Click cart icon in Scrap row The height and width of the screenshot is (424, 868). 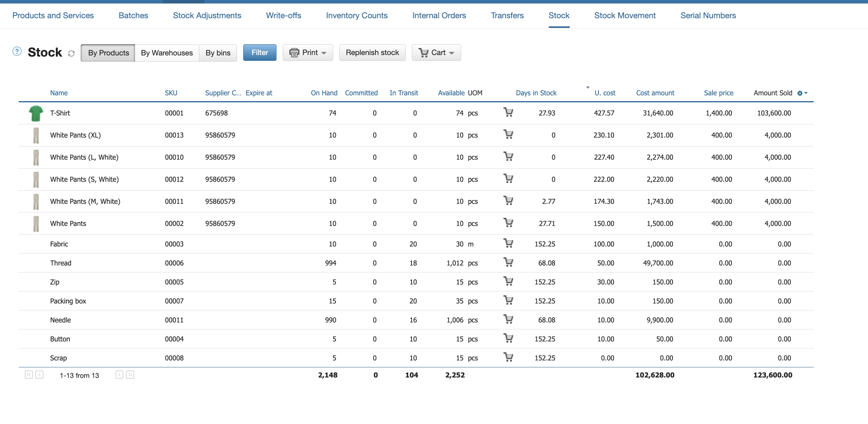(508, 357)
